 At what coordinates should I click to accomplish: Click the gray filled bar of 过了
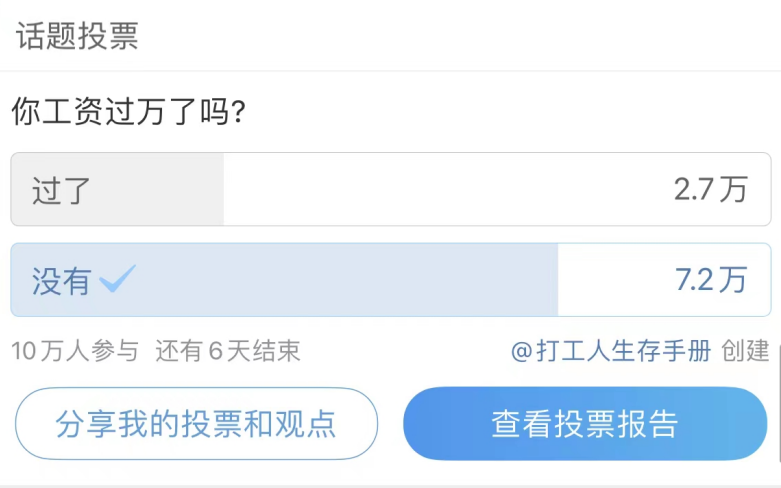click(118, 189)
